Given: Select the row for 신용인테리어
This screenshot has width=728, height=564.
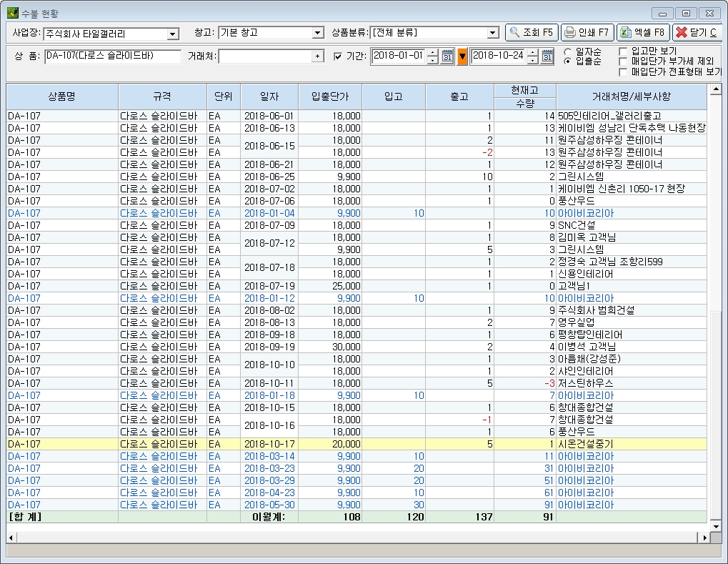Looking at the screenshot, I should pos(356,274).
